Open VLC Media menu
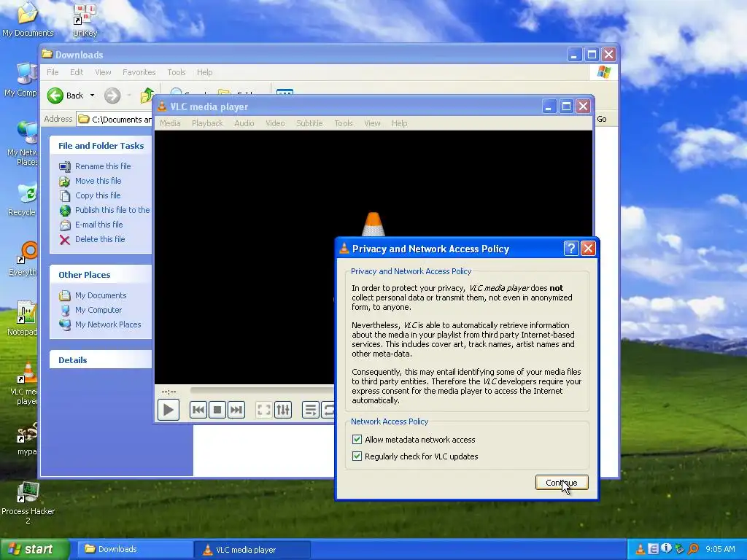The image size is (747, 560). [170, 123]
